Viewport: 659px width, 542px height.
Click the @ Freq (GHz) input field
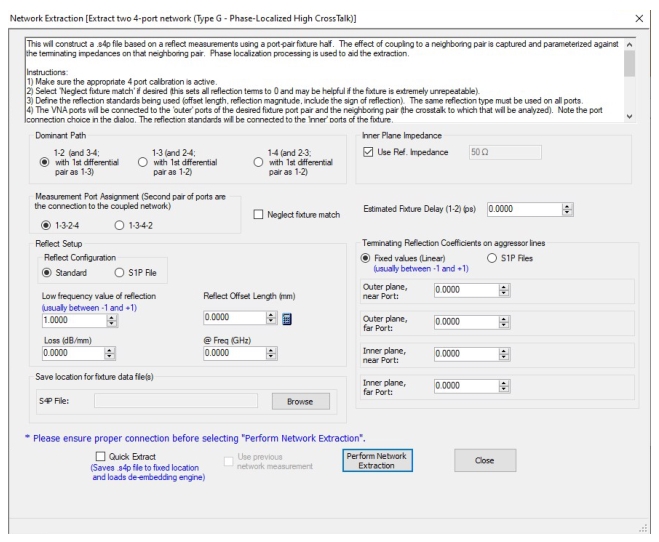click(235, 353)
